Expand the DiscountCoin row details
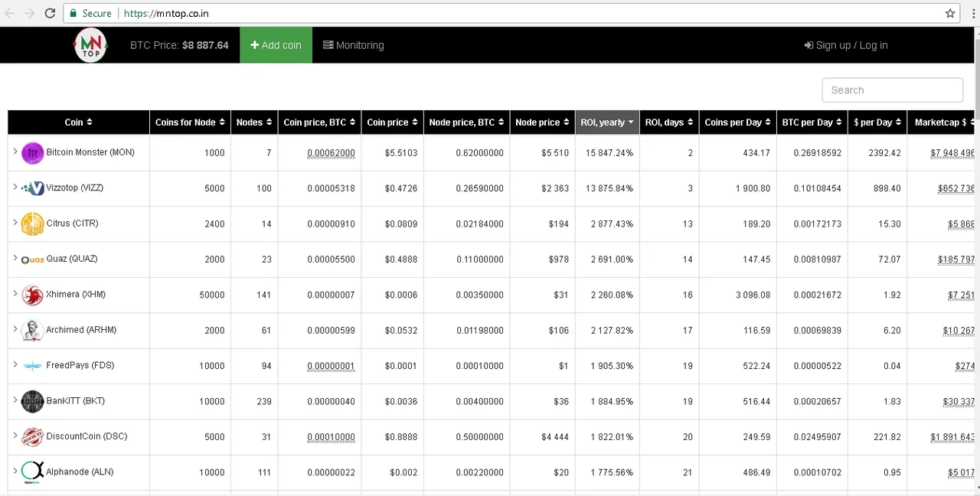 (15, 436)
